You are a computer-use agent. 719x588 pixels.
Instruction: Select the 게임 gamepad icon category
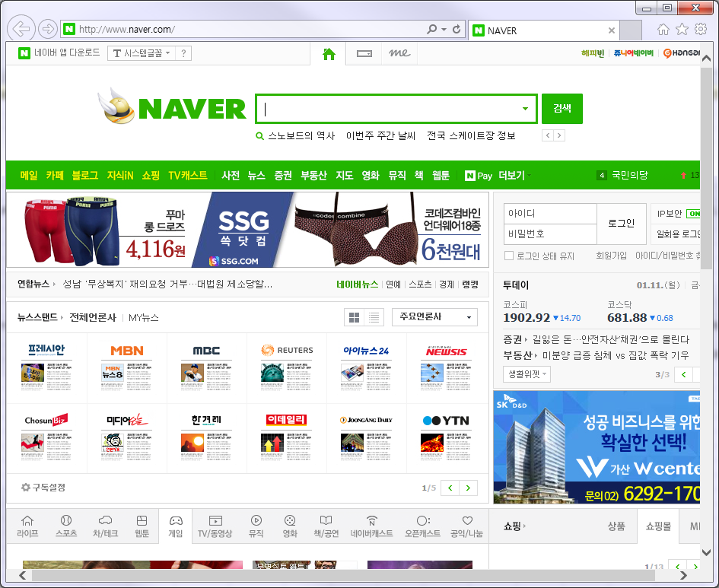[x=176, y=526]
